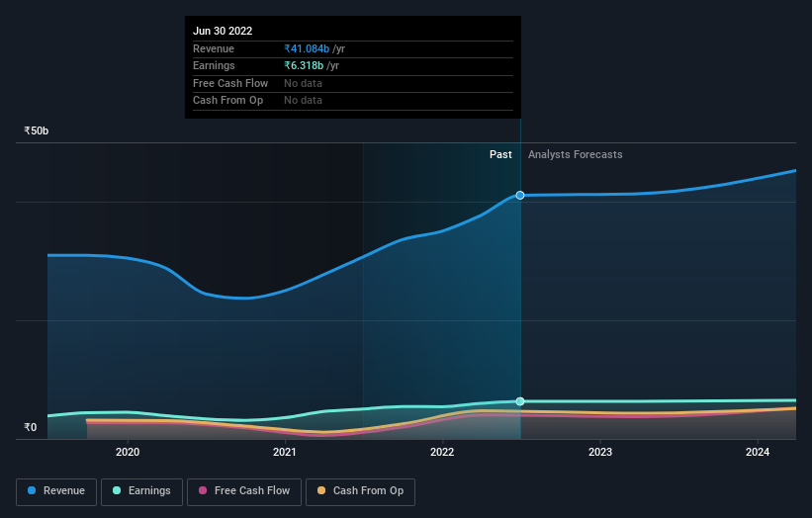Click the ₹41.084b revenue value
This screenshot has width=812, height=518.
[x=307, y=48]
